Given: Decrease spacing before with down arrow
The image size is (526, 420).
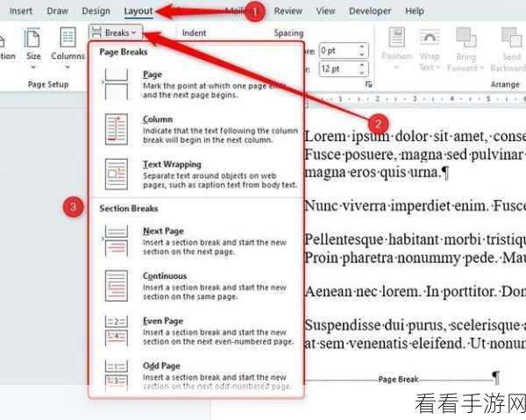Looking at the screenshot, I should (361, 54).
